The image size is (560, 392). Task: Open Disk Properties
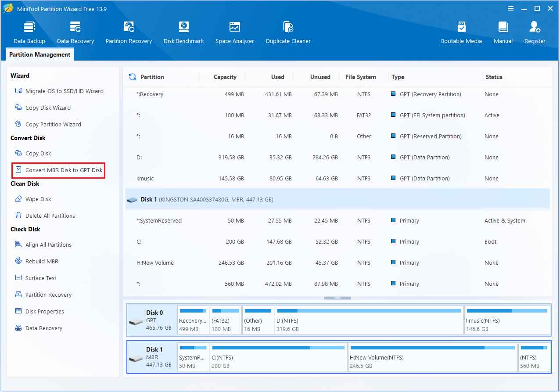coord(39,311)
